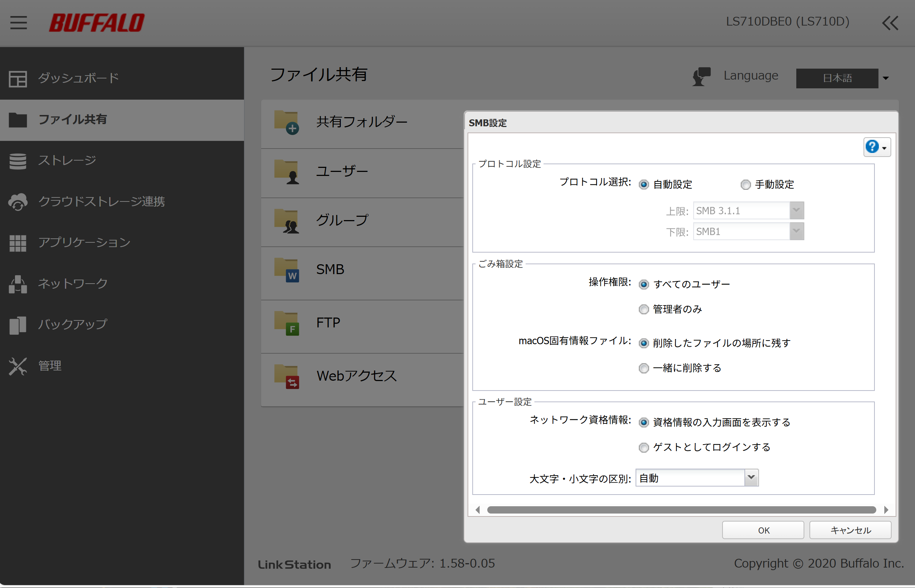The image size is (915, 588).
Task: Click the ダッシュボード dashboard icon
Action: click(x=18, y=78)
